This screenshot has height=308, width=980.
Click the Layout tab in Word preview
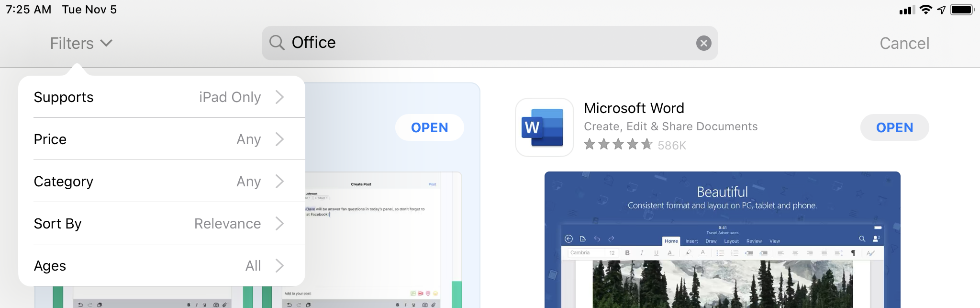(731, 241)
